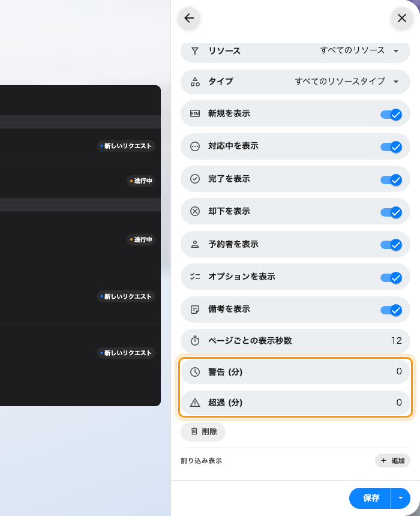Click the 保存 button
The width and height of the screenshot is (420, 516).
(370, 498)
